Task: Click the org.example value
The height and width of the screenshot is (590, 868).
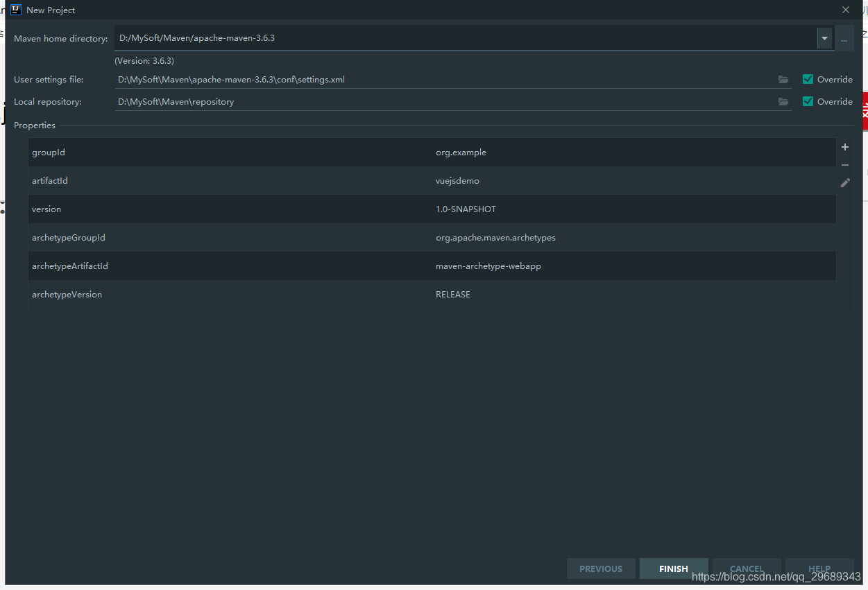Action: [461, 153]
